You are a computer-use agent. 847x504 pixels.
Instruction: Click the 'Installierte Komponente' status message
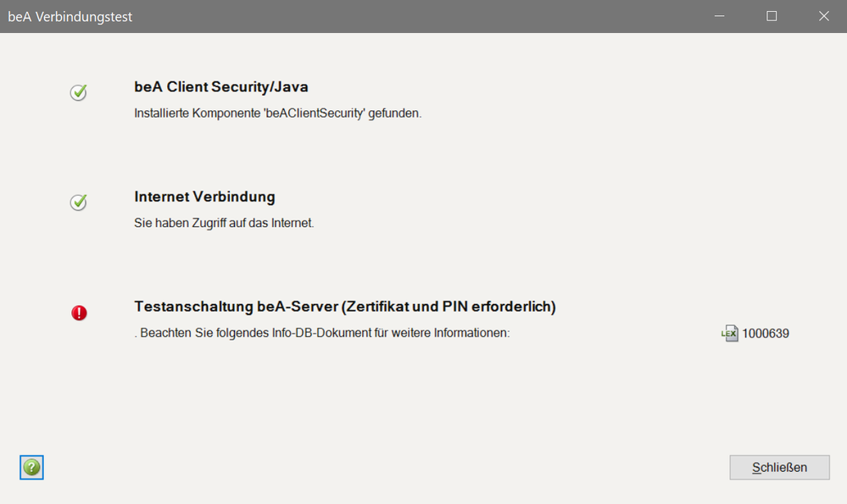(277, 113)
